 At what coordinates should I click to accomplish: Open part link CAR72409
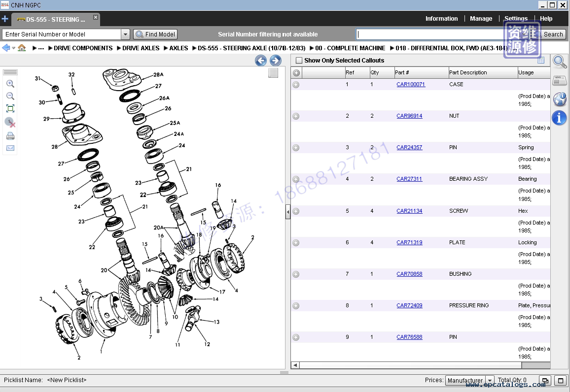click(409, 305)
